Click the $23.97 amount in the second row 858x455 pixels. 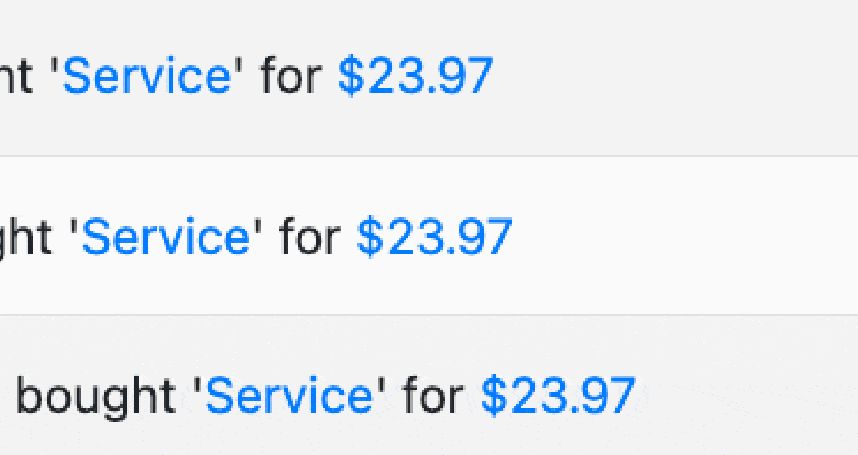[x=434, y=236]
